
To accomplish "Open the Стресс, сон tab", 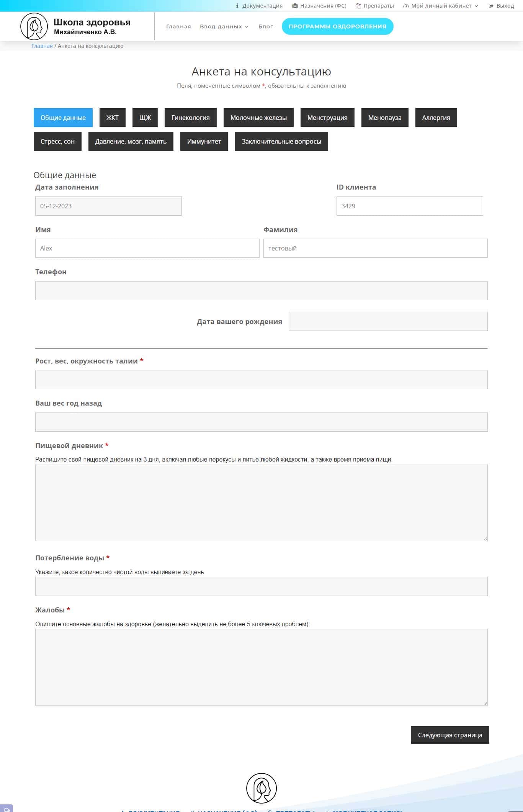I will (57, 141).
